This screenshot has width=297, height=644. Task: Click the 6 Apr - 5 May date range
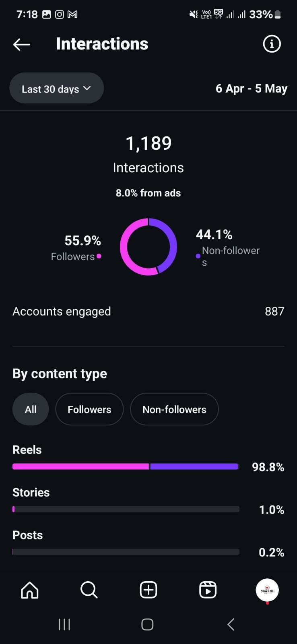pos(252,89)
